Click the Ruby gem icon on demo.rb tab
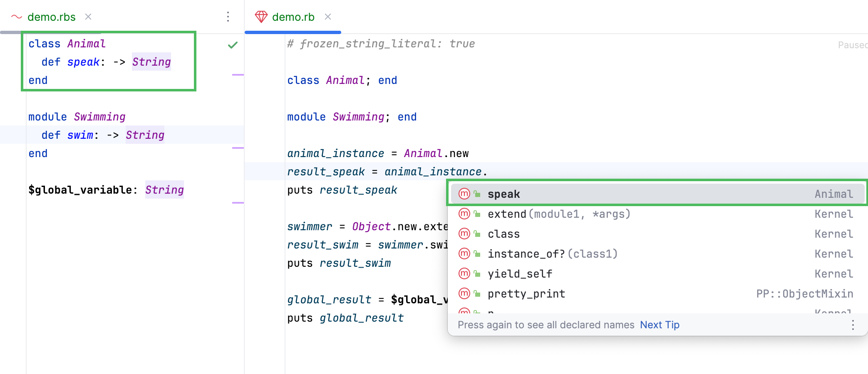 [261, 17]
